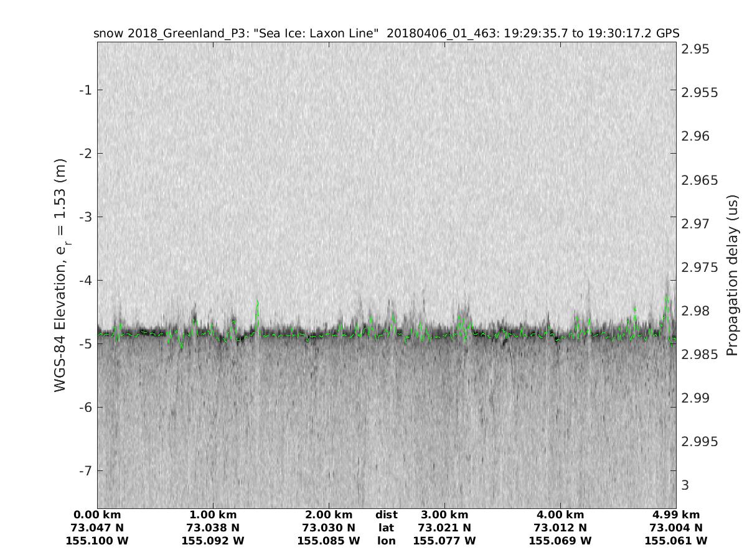Click the 4.99 km distance label
The image size is (747, 560).
[x=676, y=515]
